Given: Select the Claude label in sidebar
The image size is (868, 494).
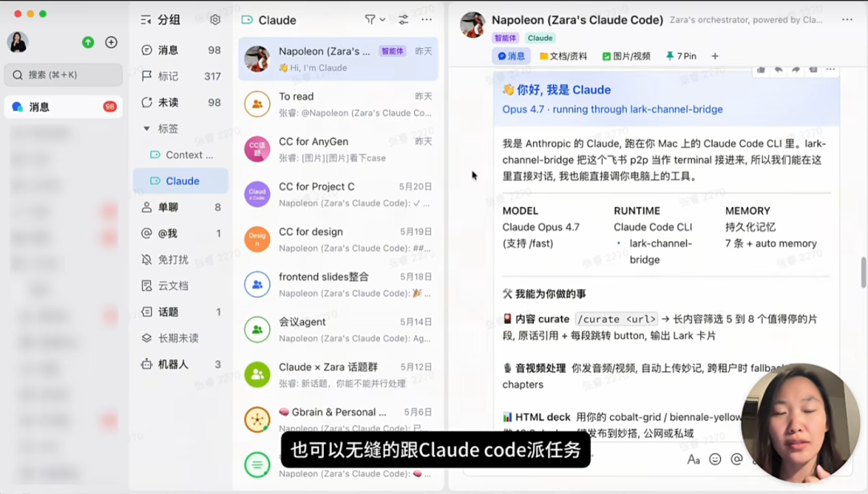Looking at the screenshot, I should 181,181.
